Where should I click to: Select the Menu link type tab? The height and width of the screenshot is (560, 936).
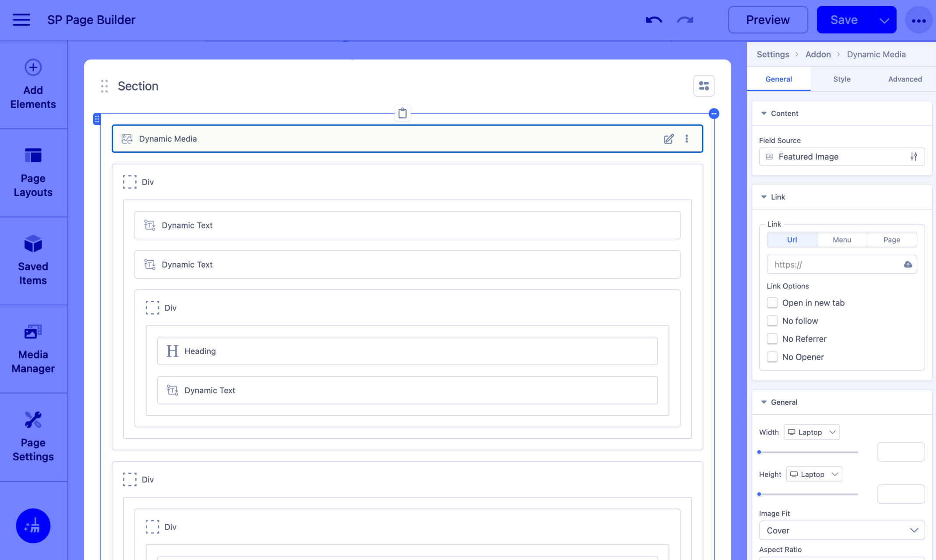[x=841, y=240]
